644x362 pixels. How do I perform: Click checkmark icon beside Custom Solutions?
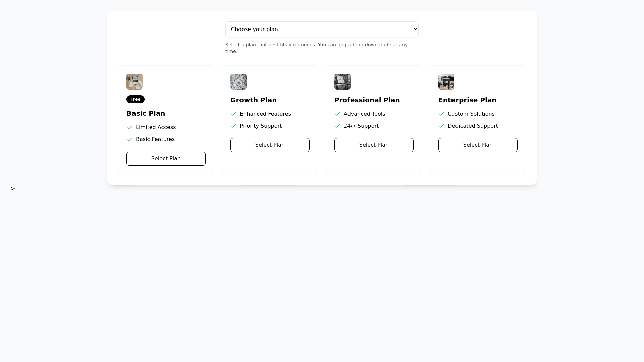click(442, 114)
